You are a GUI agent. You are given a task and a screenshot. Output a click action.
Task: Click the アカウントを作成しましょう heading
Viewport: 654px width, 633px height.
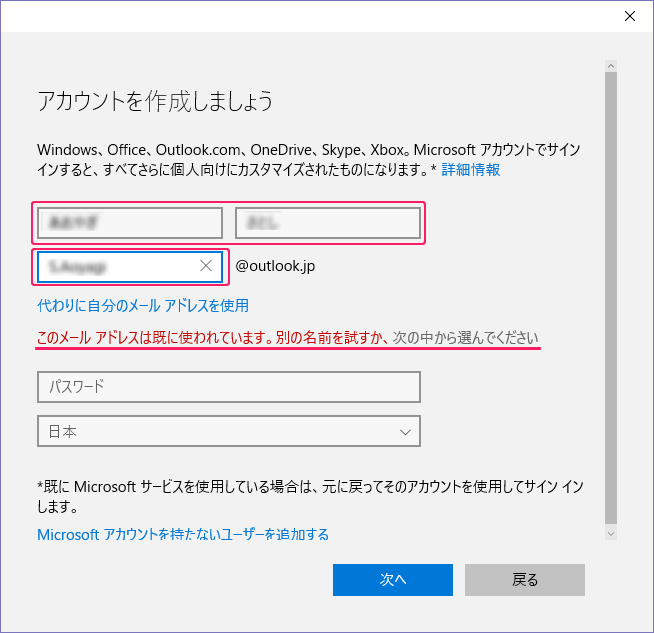coord(155,101)
